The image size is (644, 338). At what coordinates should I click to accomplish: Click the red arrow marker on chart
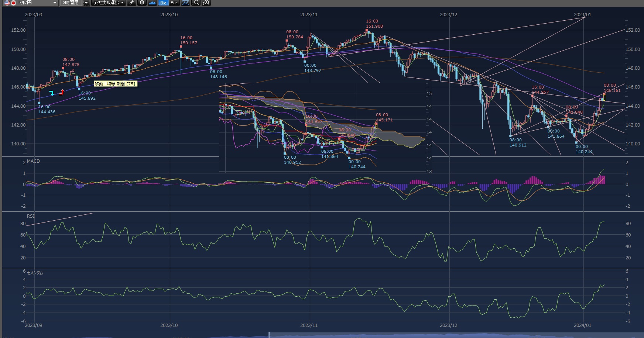click(62, 92)
